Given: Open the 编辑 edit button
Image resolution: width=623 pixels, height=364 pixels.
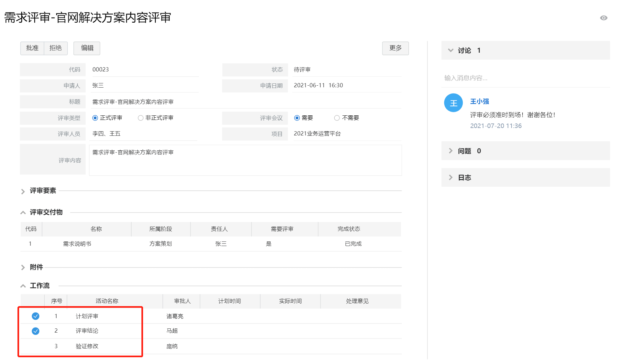Looking at the screenshot, I should coord(87,48).
